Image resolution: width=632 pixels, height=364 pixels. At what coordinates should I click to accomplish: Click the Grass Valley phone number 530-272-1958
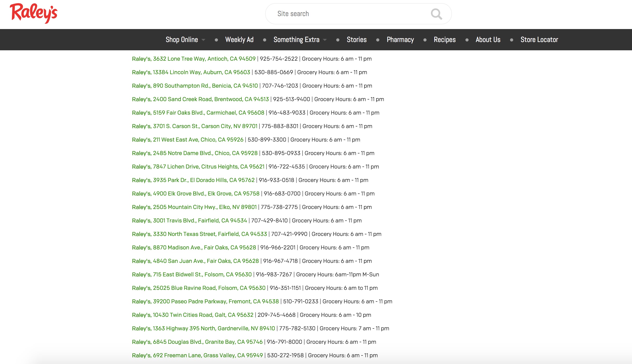[285, 355]
